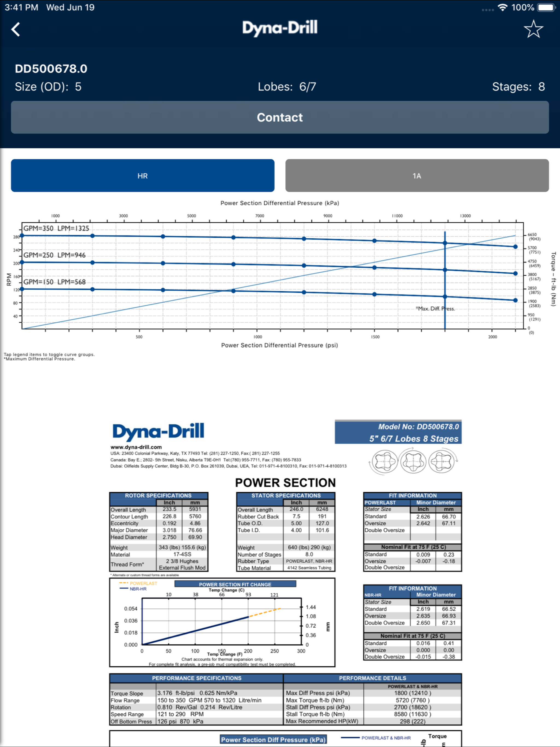Viewport: 560px width, 747px height.
Task: Tap the Speed Range row
Action: (x=196, y=714)
